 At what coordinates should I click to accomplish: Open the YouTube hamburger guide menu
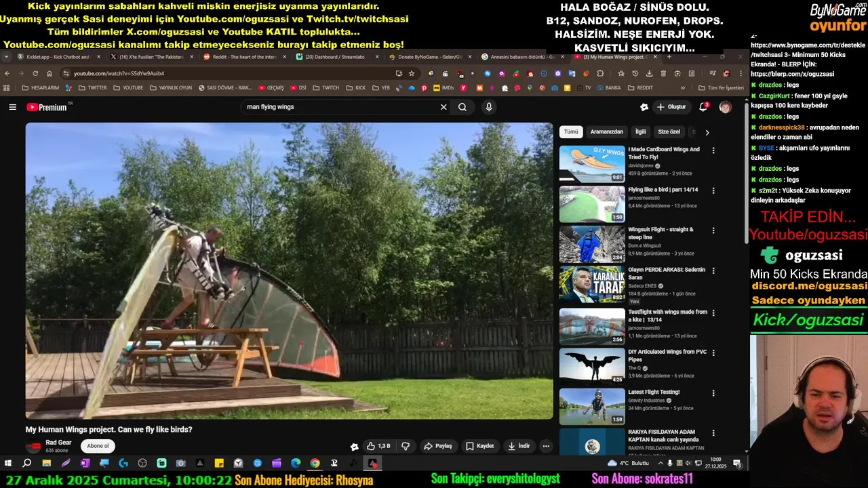tap(12, 107)
